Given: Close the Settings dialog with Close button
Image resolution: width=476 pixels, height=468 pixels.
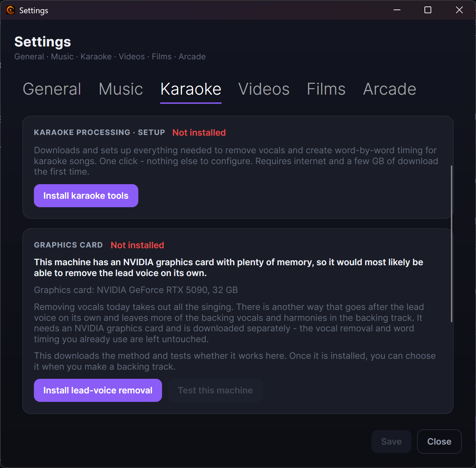Looking at the screenshot, I should (439, 442).
